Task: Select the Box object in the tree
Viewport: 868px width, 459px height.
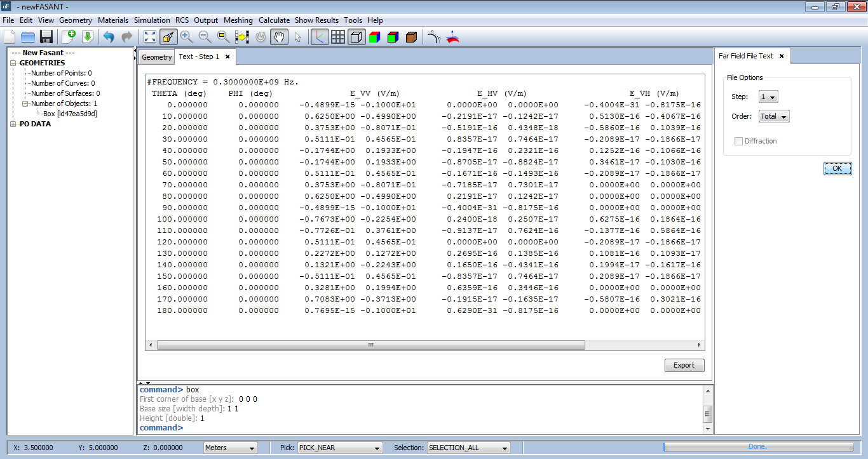Action: click(70, 114)
